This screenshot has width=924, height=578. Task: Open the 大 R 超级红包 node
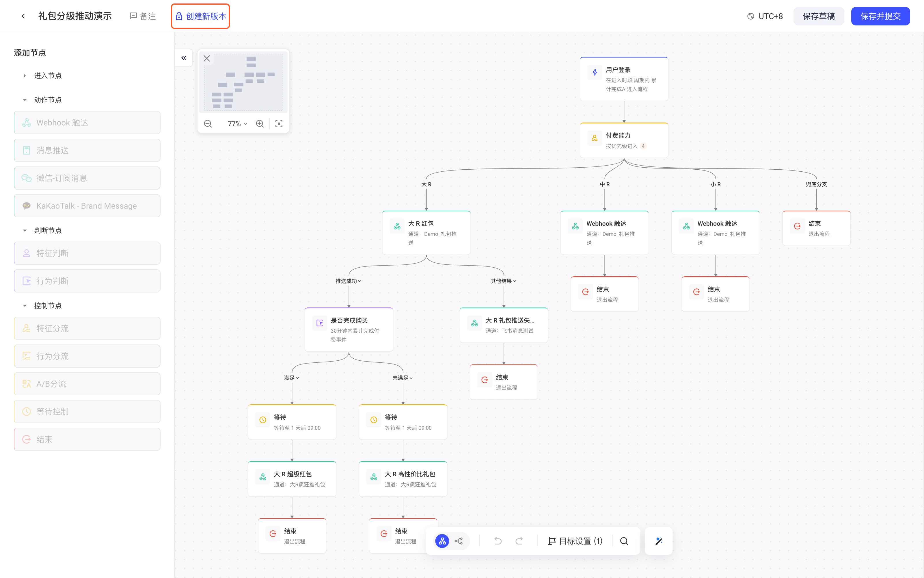coord(292,479)
